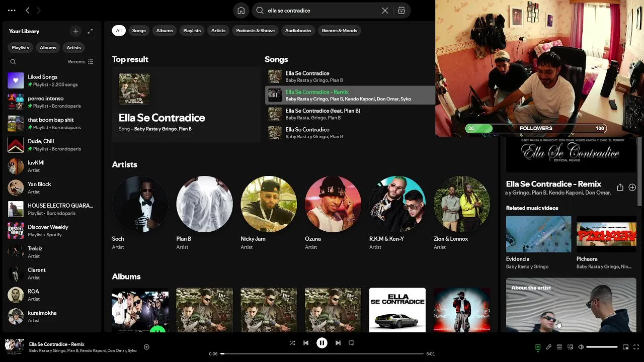Image resolution: width=644 pixels, height=362 pixels.
Task: Open the Top result song card
Action: (186, 105)
